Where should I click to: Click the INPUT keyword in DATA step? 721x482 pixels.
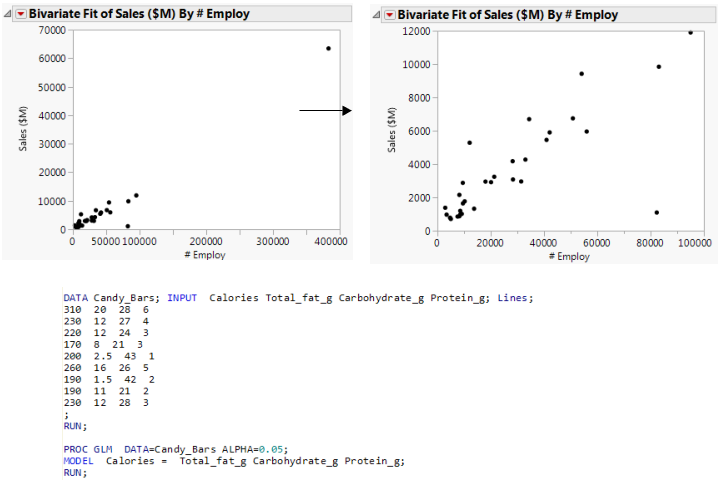point(186,298)
